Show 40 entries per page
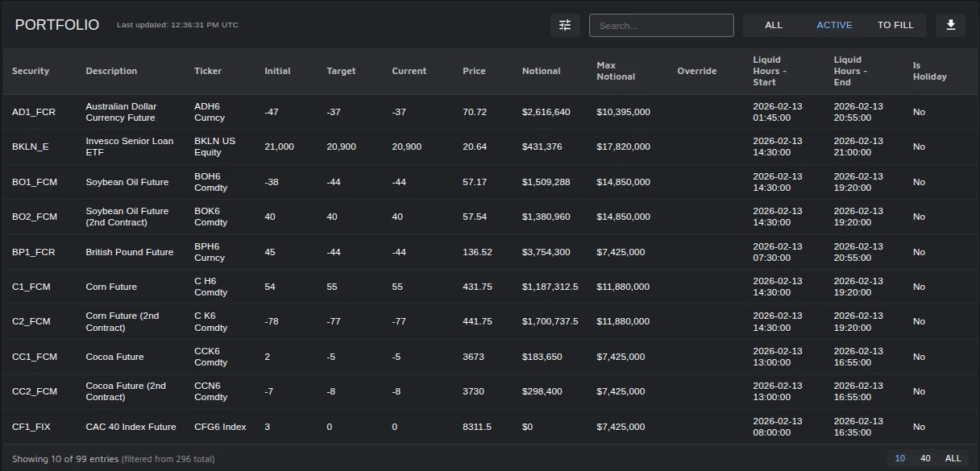This screenshot has width=980, height=471. point(925,458)
